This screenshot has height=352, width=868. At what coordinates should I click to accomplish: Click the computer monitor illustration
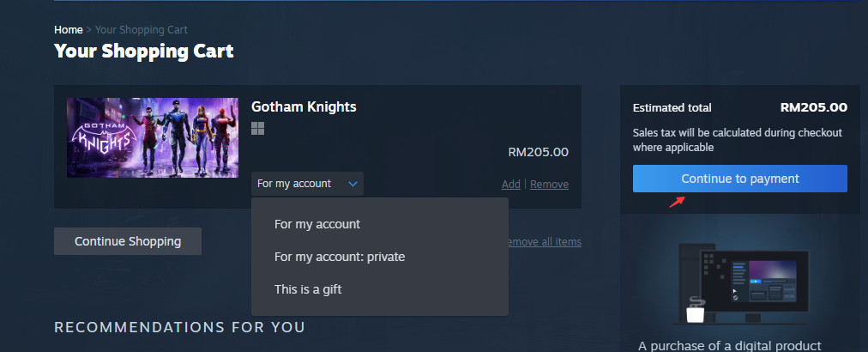(754, 286)
